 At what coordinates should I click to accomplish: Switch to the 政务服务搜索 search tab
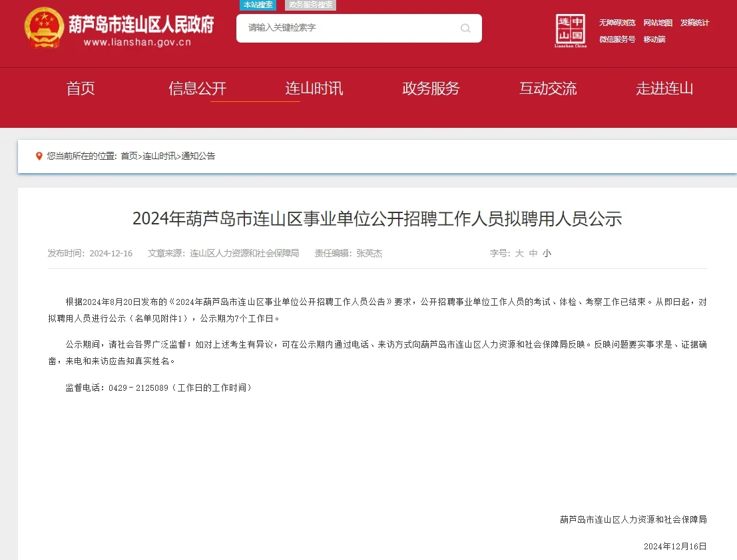(310, 5)
